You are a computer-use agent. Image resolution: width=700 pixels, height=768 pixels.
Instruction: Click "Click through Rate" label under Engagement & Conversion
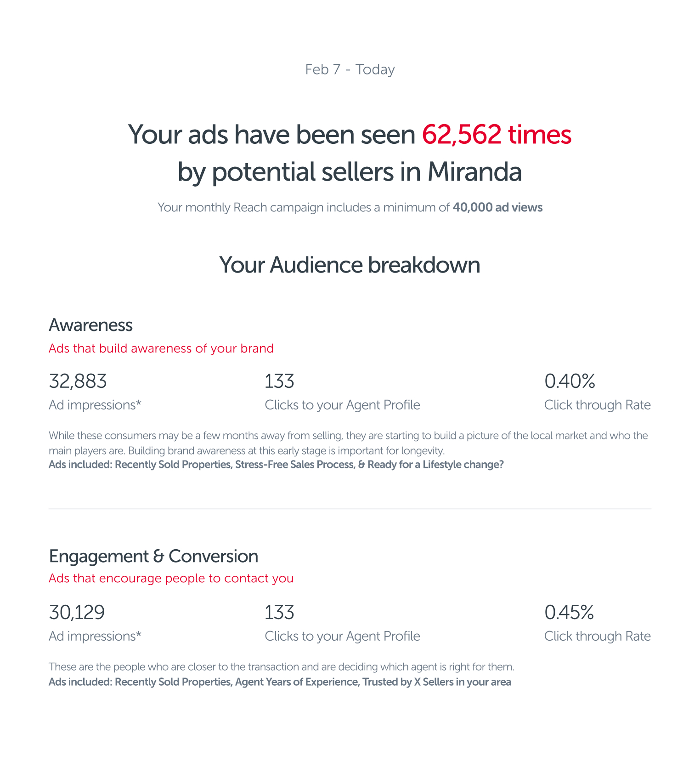pyautogui.click(x=597, y=636)
